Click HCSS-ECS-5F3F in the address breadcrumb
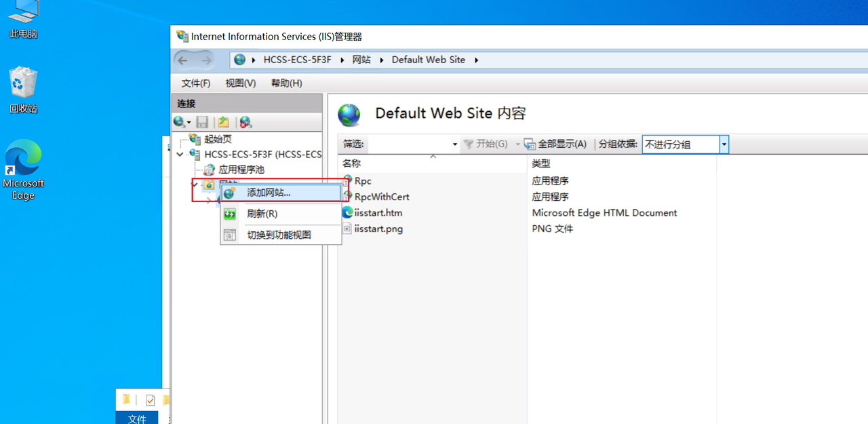The height and width of the screenshot is (424, 868). pos(298,60)
